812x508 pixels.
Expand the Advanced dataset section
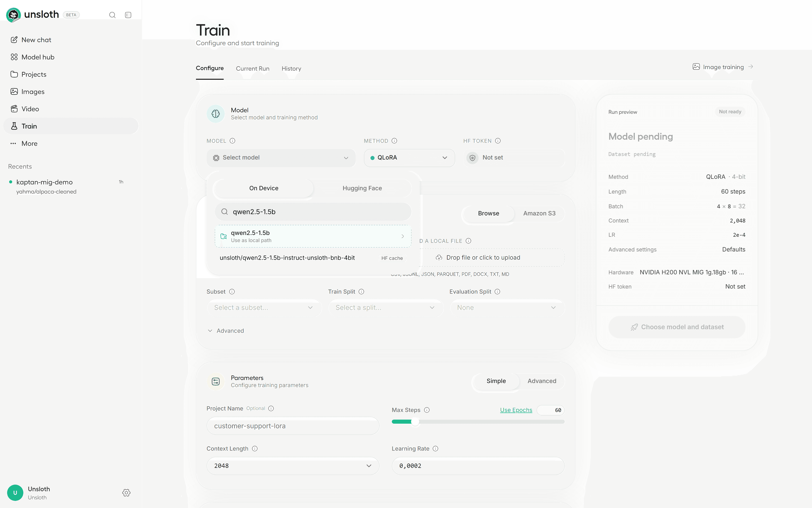[x=226, y=331]
